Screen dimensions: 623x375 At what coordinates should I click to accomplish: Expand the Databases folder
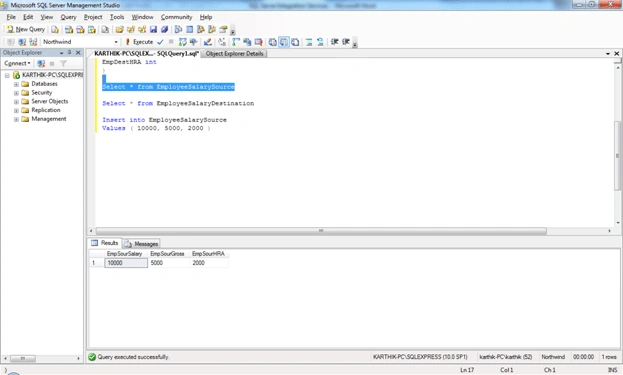(x=16, y=84)
